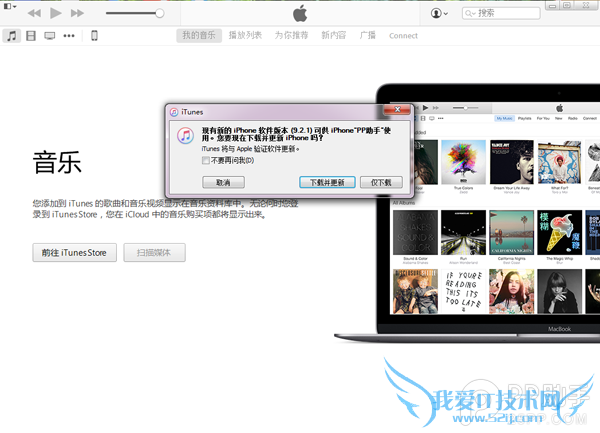Select the True Colors album cover

[463, 162]
